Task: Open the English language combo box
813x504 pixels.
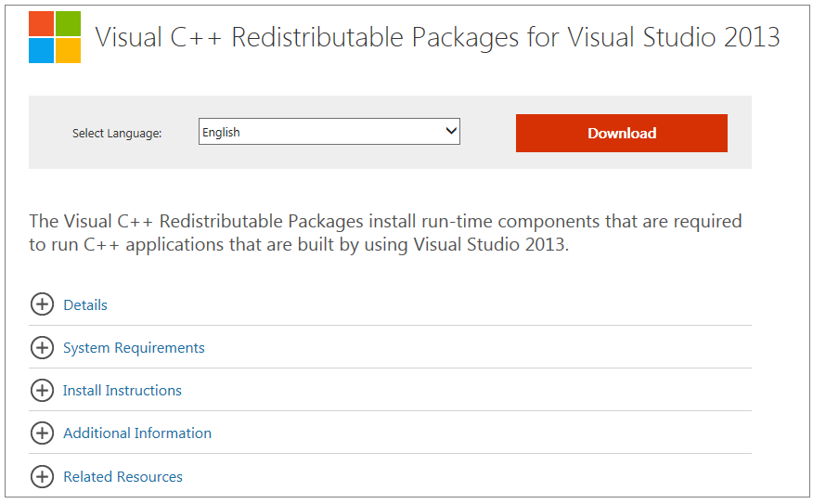Action: click(x=329, y=132)
